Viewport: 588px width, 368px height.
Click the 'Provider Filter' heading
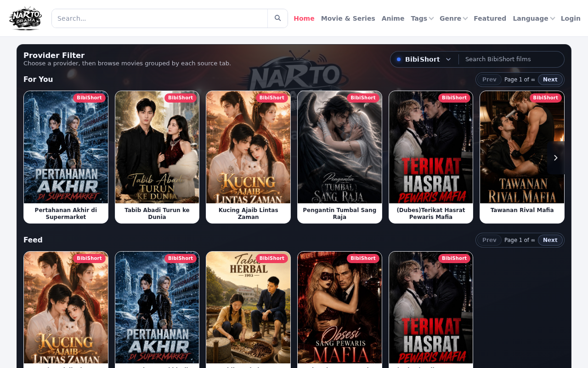54,56
